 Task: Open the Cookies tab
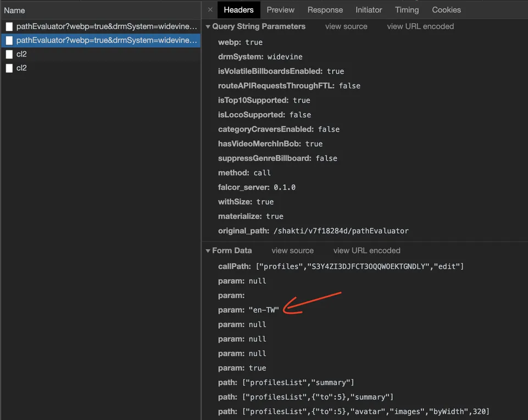[x=446, y=10]
